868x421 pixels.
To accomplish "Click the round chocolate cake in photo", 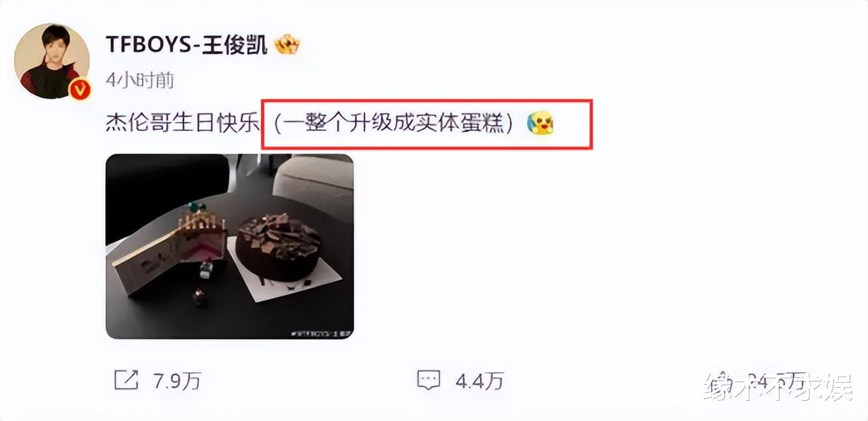I will [278, 248].
